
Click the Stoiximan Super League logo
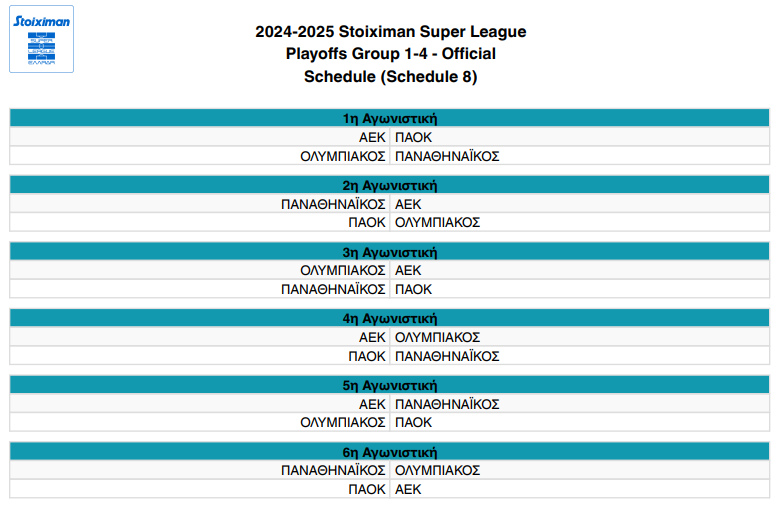tap(41, 39)
